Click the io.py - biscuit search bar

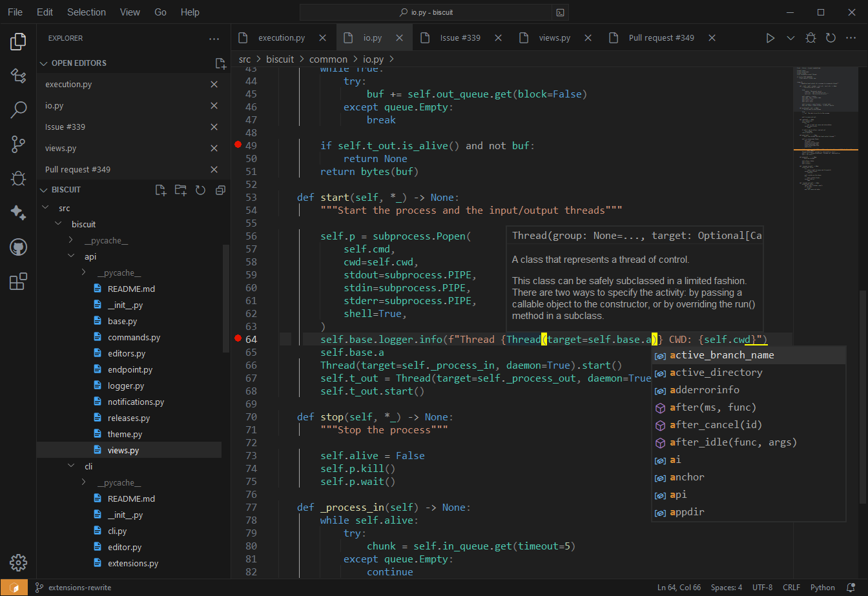pos(426,12)
